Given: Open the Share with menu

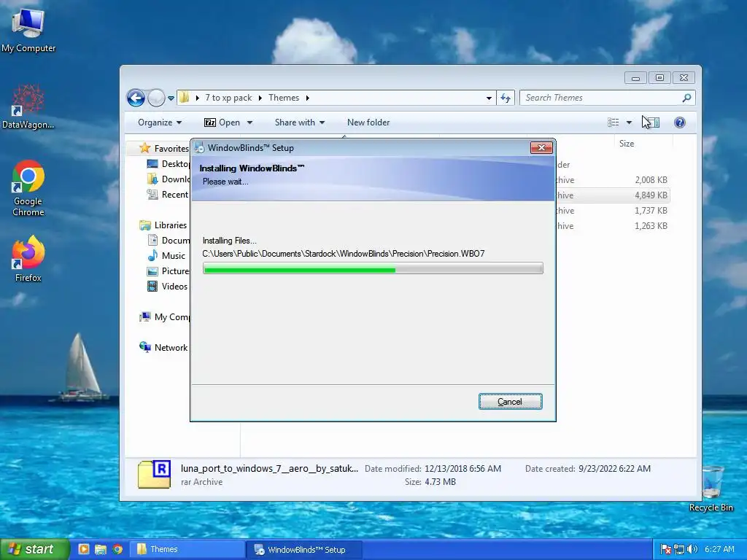Looking at the screenshot, I should click(x=300, y=122).
